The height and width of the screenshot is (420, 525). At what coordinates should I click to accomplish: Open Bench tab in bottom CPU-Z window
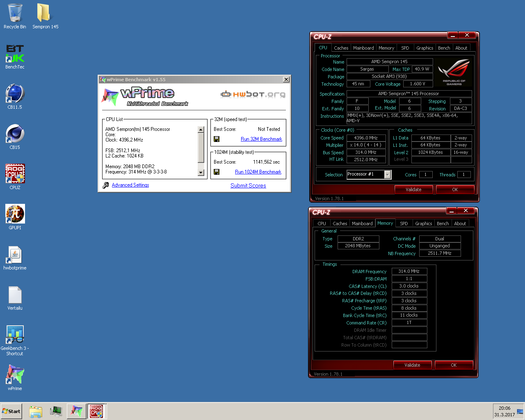tap(443, 224)
